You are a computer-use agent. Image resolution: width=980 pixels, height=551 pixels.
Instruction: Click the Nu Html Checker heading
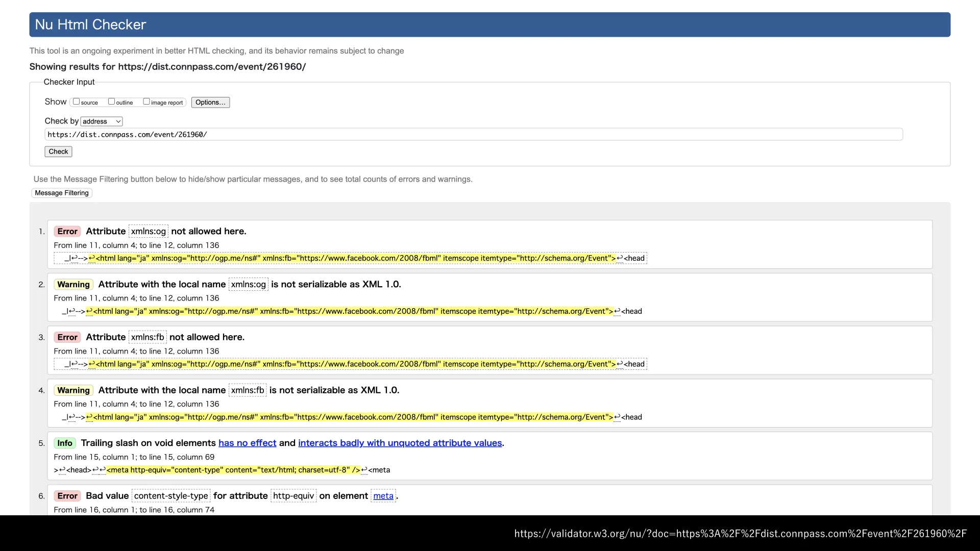90,24
